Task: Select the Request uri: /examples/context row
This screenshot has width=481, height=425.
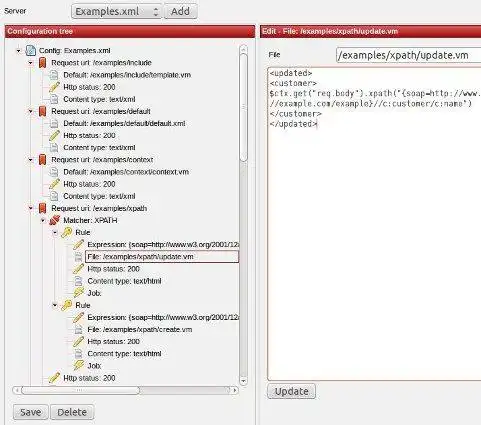Action: click(102, 160)
